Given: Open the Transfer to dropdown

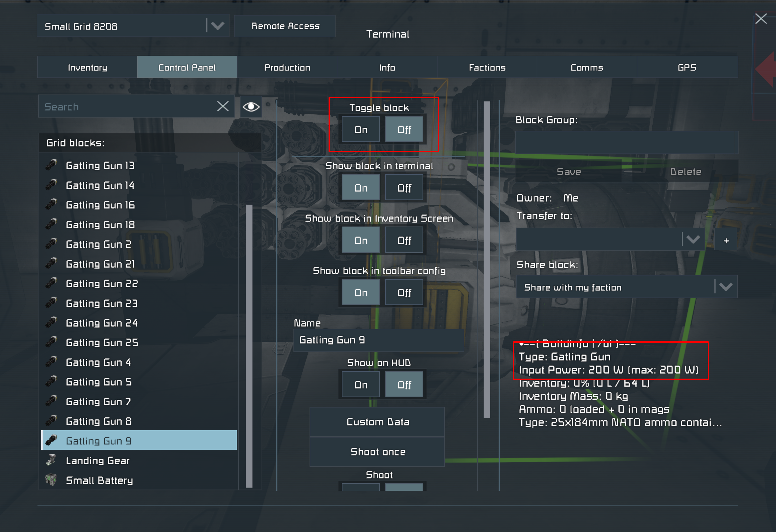Looking at the screenshot, I should pyautogui.click(x=693, y=239).
